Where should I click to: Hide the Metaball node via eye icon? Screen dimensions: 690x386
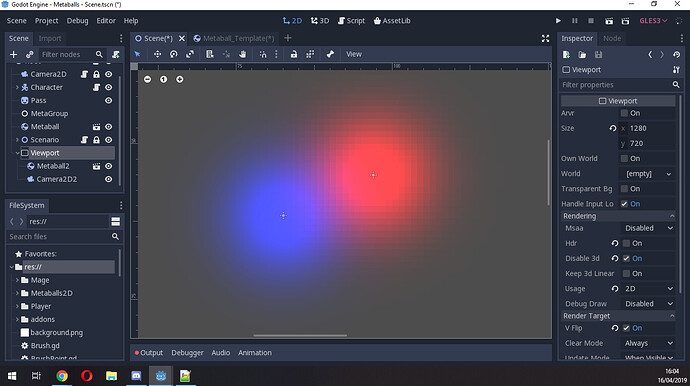pos(108,127)
